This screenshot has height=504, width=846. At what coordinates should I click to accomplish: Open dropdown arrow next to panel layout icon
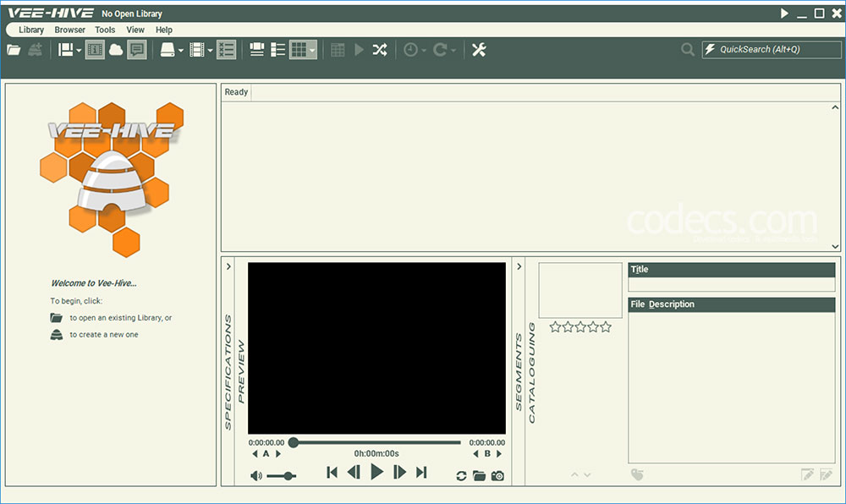(79, 51)
